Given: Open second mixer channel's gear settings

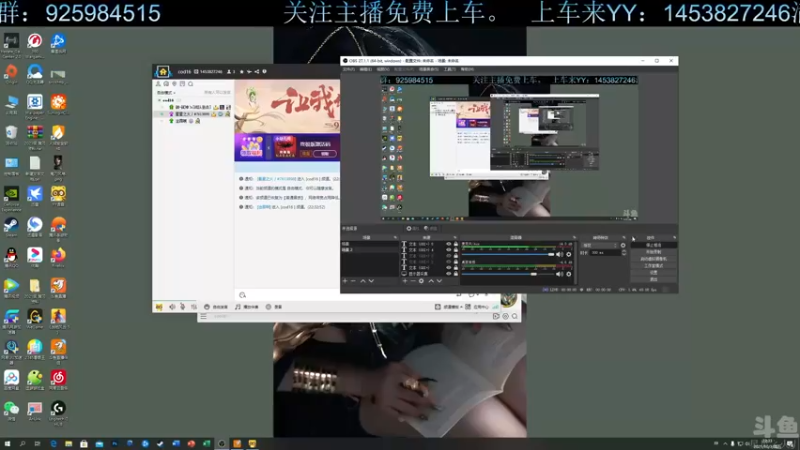Looking at the screenshot, I should click(x=569, y=274).
